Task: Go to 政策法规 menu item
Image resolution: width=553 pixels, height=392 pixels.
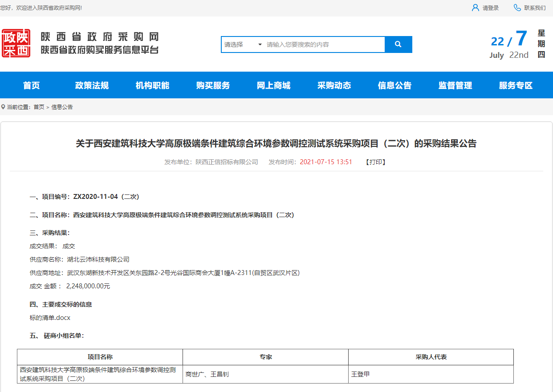Action: (x=92, y=85)
